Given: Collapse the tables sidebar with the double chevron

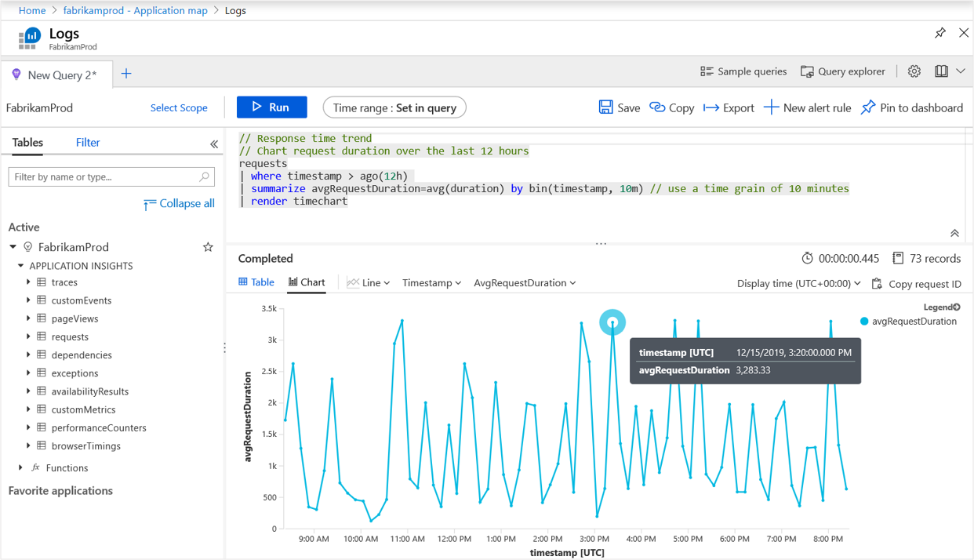Looking at the screenshot, I should coord(214,144).
